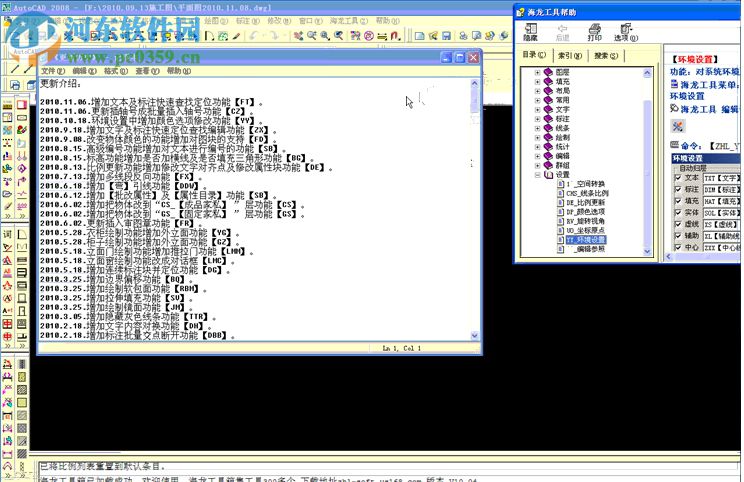The width and height of the screenshot is (744, 482).
Task: Click the A+! text tool in left toolbar
Action: point(8,311)
